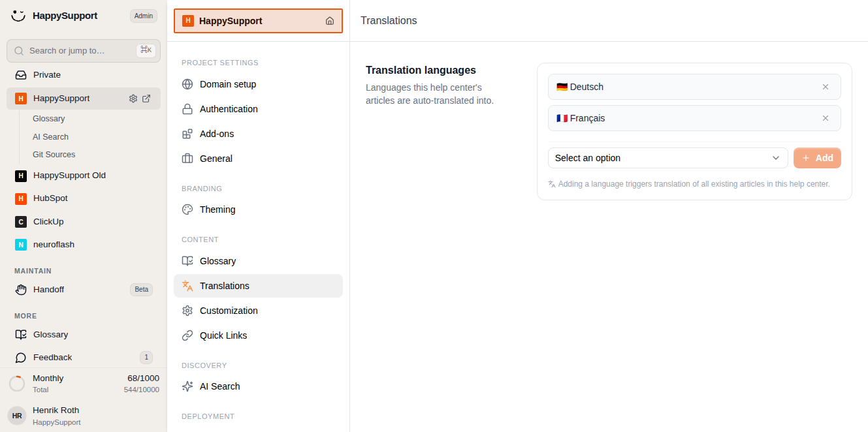Click the Beta badge next to Handoff
The width and height of the screenshot is (868, 432).
tap(142, 289)
